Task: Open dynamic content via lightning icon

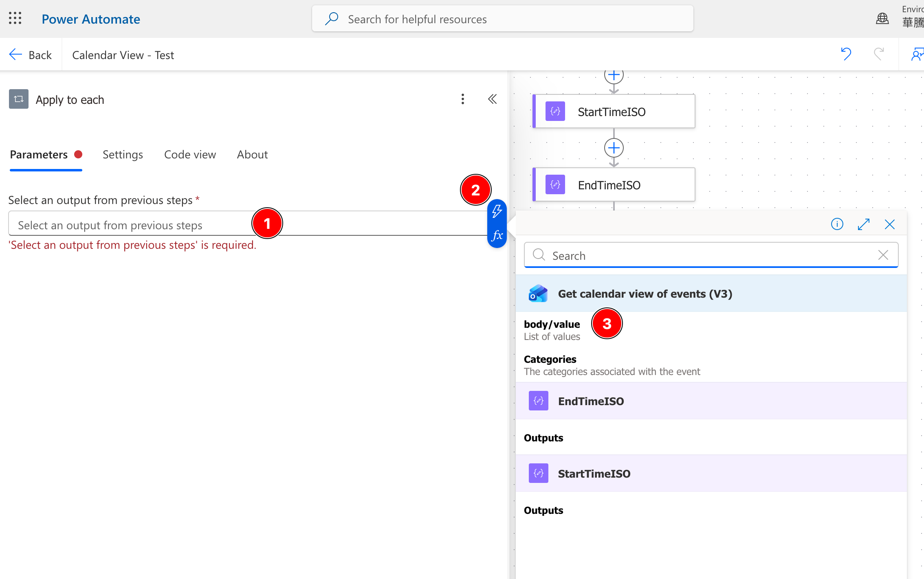Action: point(497,211)
